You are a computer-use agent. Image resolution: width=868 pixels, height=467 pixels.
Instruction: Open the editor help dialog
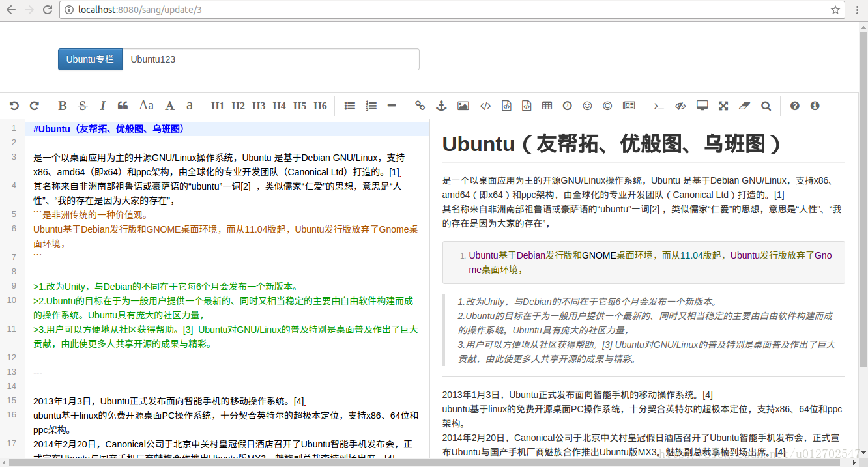[794, 106]
